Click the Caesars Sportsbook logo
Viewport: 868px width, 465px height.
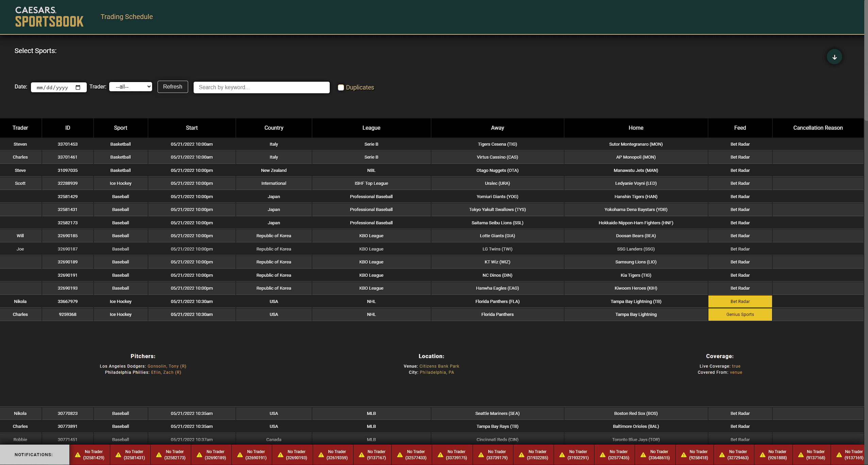click(49, 17)
